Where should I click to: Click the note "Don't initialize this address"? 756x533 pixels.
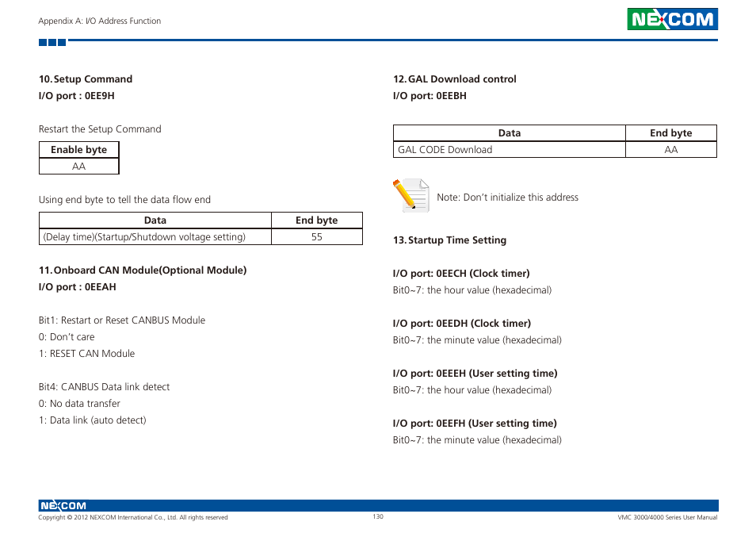point(508,197)
